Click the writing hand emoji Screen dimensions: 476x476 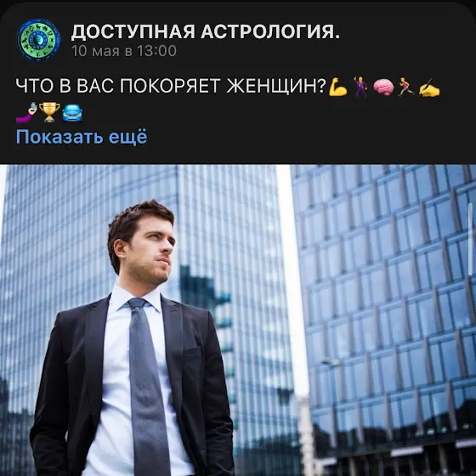429,88
